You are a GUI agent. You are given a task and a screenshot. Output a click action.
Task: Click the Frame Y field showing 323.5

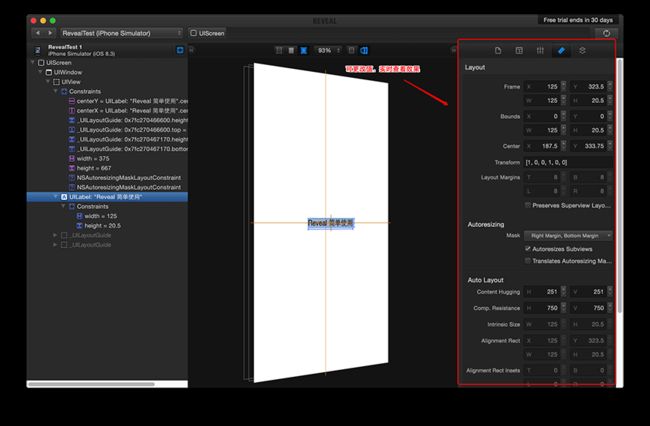pos(589,87)
